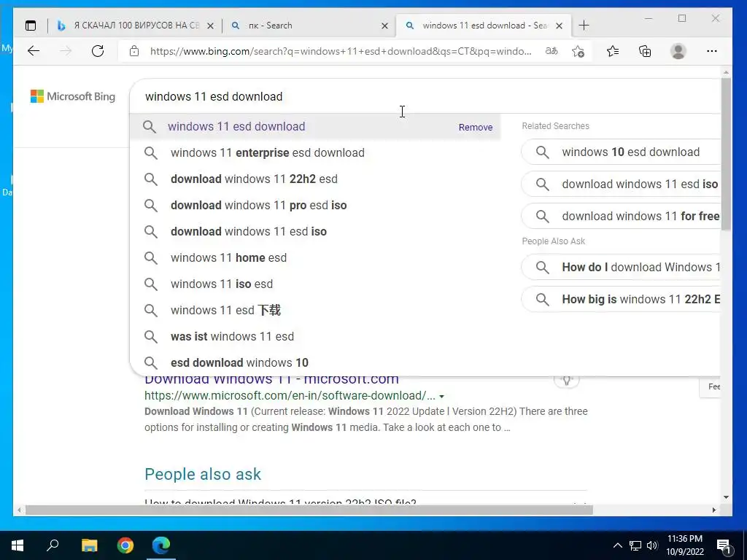747x560 pixels.
Task: Open volume control tray icon
Action: [652, 545]
